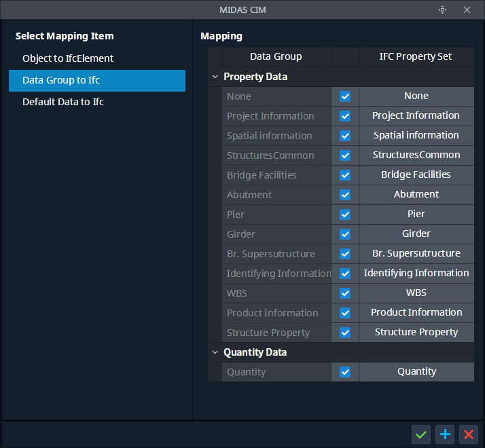
Task: Edit Product Information IFC Property Set cell
Action: (416, 312)
